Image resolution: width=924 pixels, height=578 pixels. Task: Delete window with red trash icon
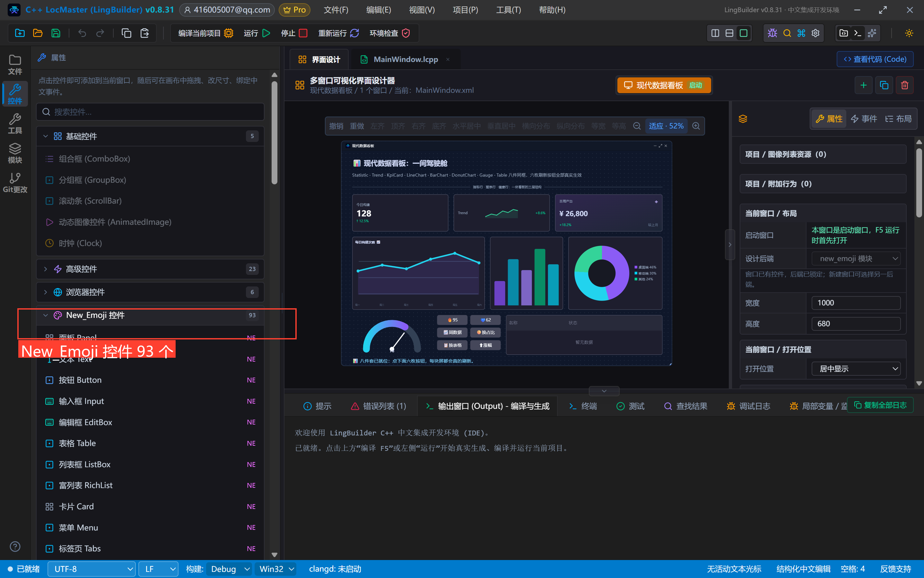(904, 85)
